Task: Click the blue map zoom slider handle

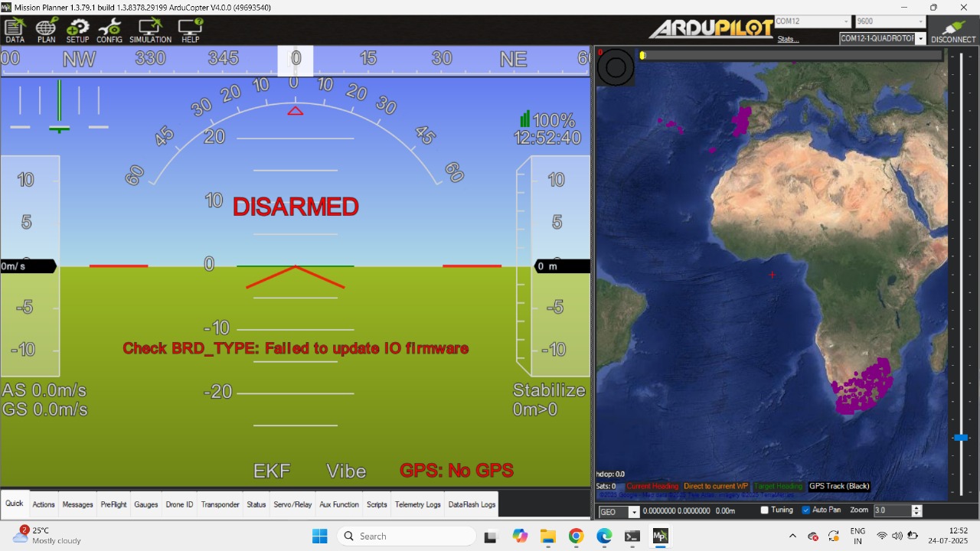Action: click(960, 437)
